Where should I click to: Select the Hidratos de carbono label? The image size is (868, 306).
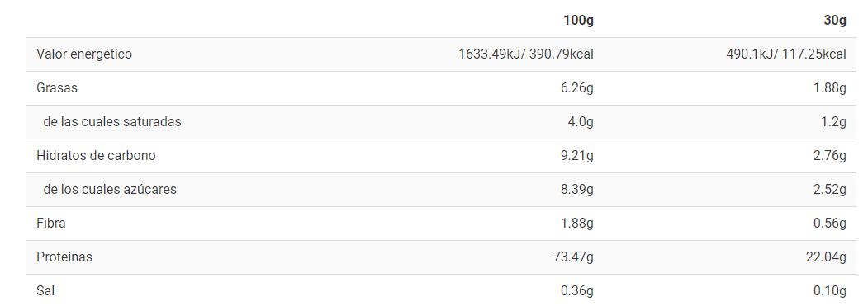97,156
